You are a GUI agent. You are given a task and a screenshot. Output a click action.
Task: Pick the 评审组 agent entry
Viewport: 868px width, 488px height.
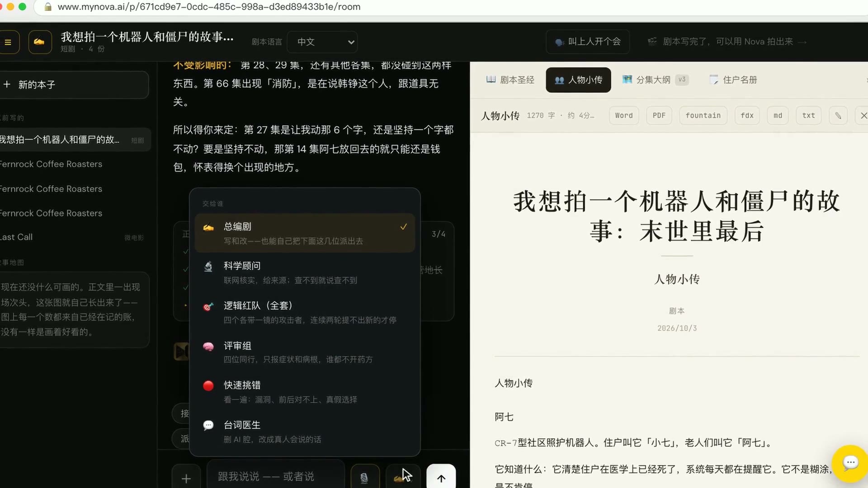click(x=305, y=352)
